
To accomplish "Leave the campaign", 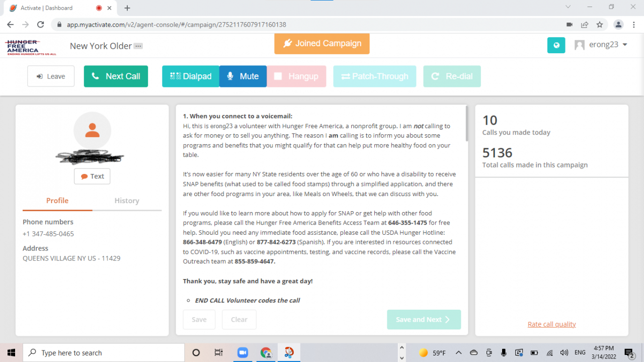I will click(51, 76).
